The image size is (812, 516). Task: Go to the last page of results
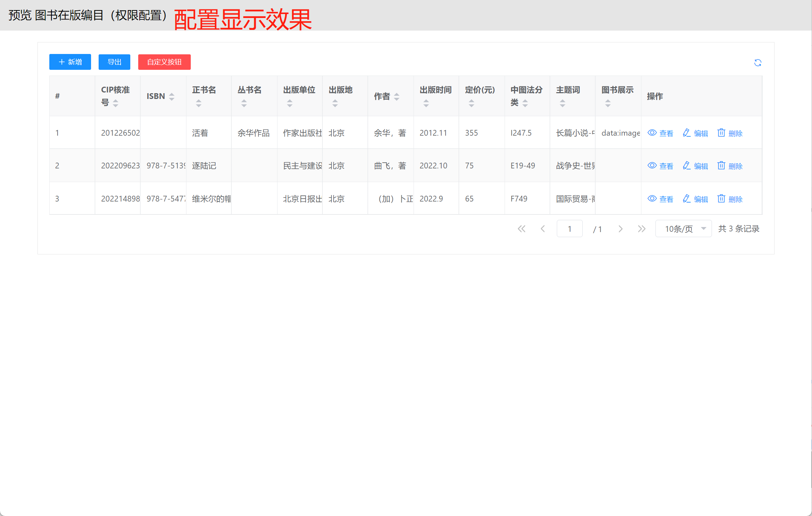641,229
